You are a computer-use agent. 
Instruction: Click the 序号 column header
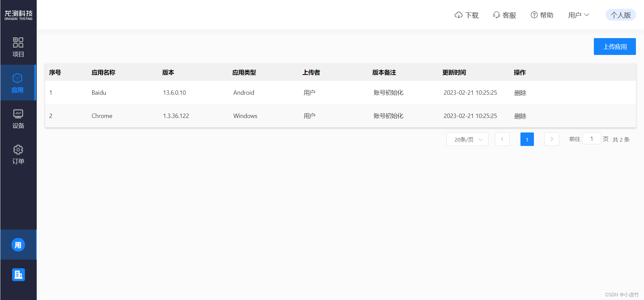[55, 72]
